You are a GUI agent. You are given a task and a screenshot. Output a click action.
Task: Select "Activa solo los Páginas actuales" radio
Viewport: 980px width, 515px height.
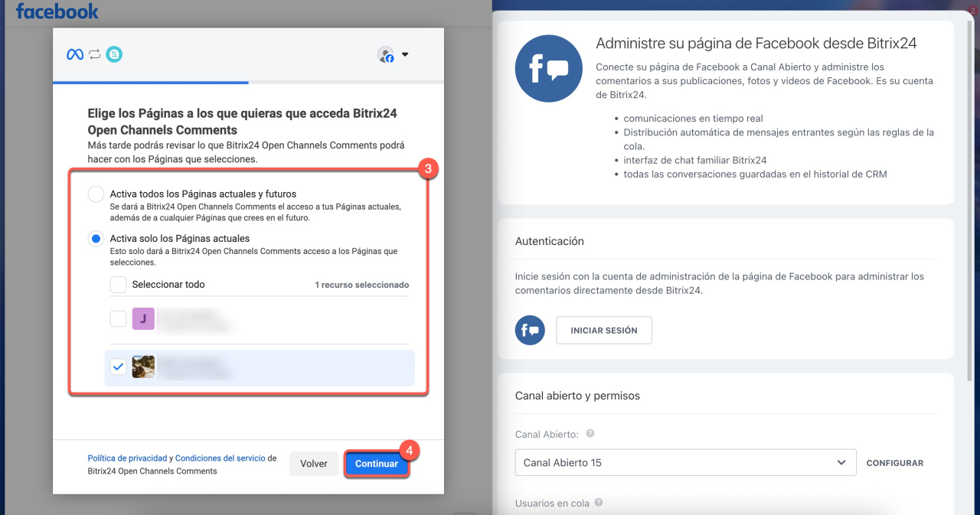pos(96,239)
